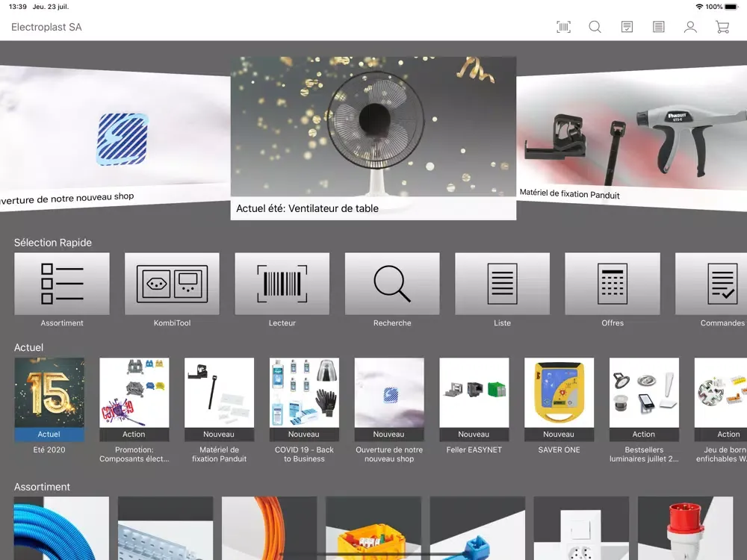Select the Matériel de fixation Panduit banner
The height and width of the screenshot is (560, 747).
click(x=632, y=138)
